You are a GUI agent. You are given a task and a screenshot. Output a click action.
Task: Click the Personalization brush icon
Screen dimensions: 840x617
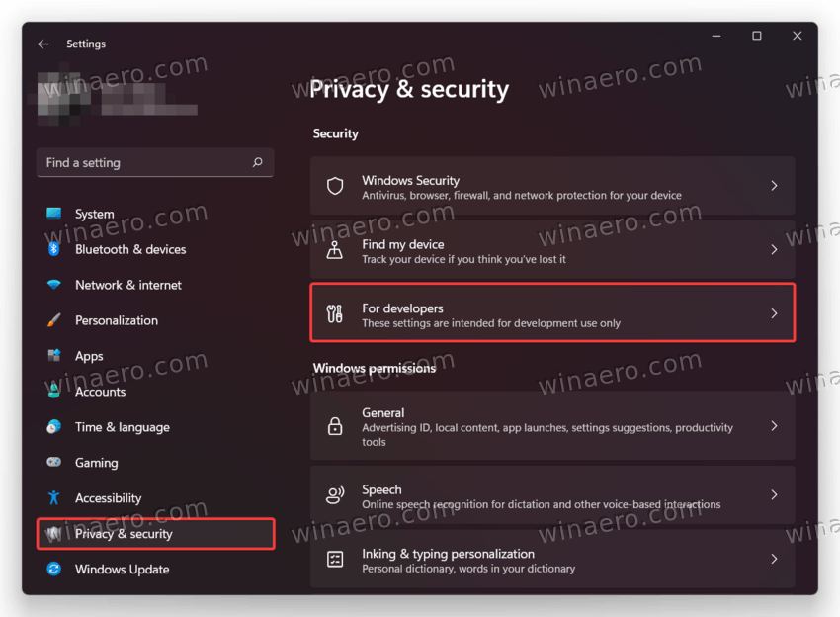point(54,320)
